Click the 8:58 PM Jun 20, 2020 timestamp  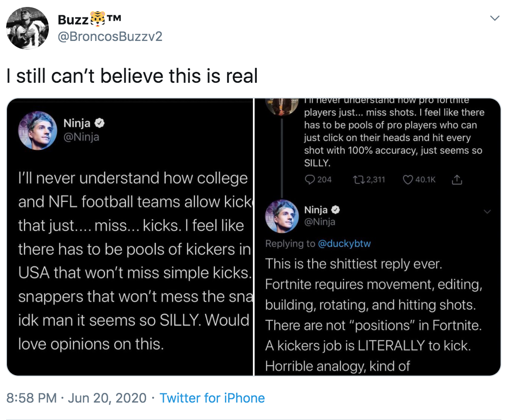pyautogui.click(x=76, y=398)
